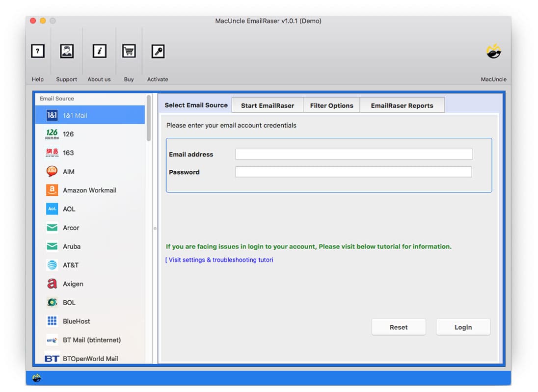Screen dimensions: 538x392
Task: Switch to the Start EmailRaser tab
Action: [267, 105]
